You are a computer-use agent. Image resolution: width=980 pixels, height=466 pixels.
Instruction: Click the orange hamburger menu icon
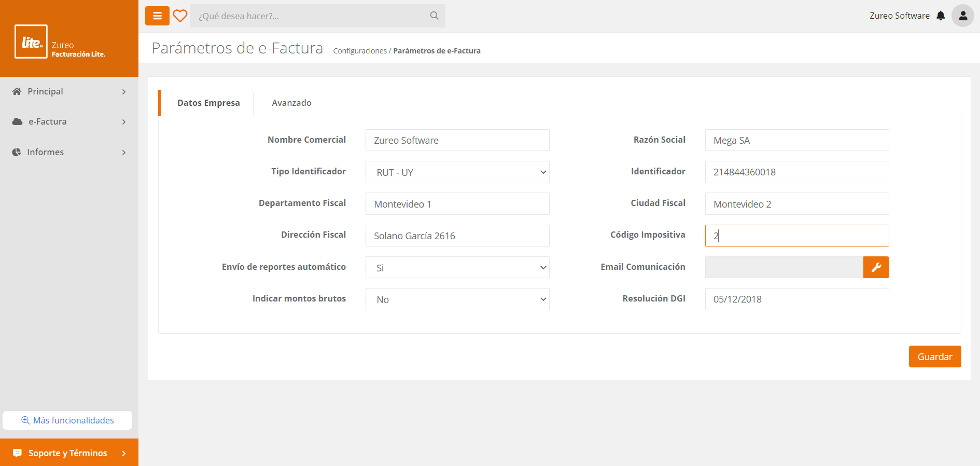(x=157, y=16)
